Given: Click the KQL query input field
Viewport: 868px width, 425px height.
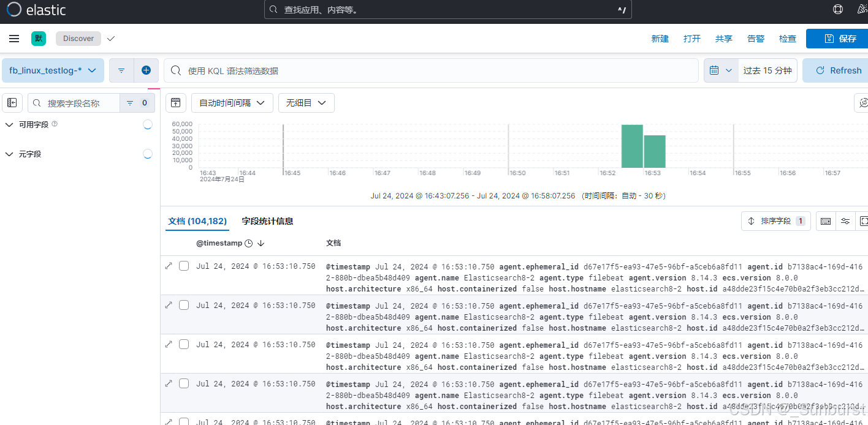Looking at the screenshot, I should [x=429, y=70].
